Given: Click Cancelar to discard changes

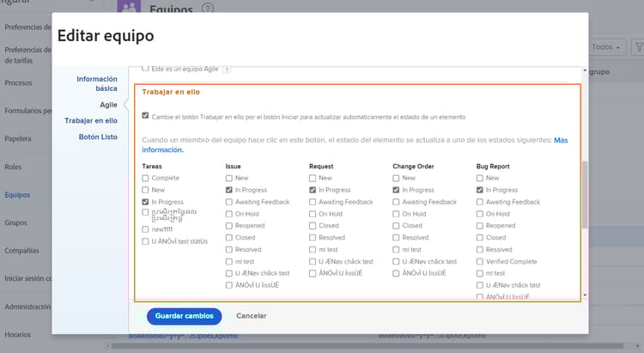Looking at the screenshot, I should pyautogui.click(x=251, y=316).
